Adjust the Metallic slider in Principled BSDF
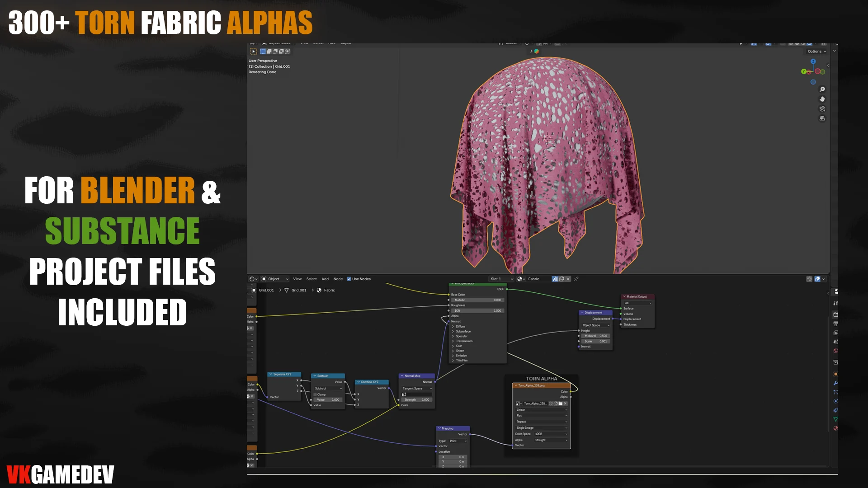The image size is (868, 488). [x=478, y=300]
